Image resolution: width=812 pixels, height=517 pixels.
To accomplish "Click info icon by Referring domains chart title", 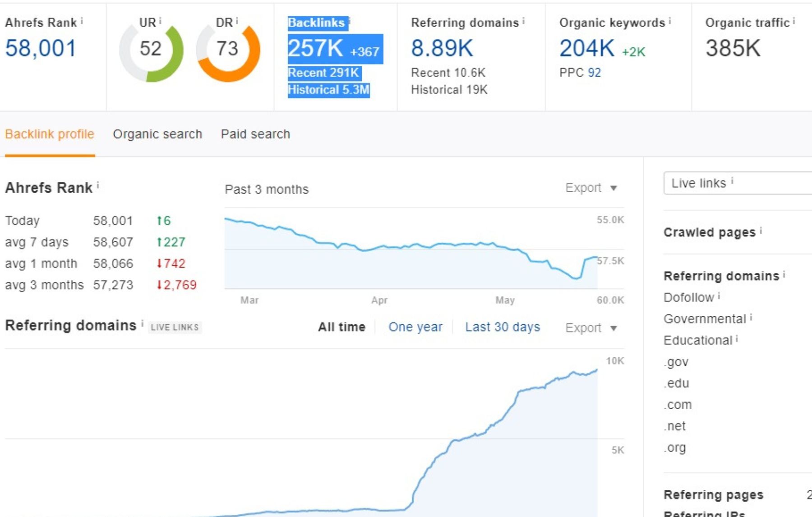I will pos(142,323).
